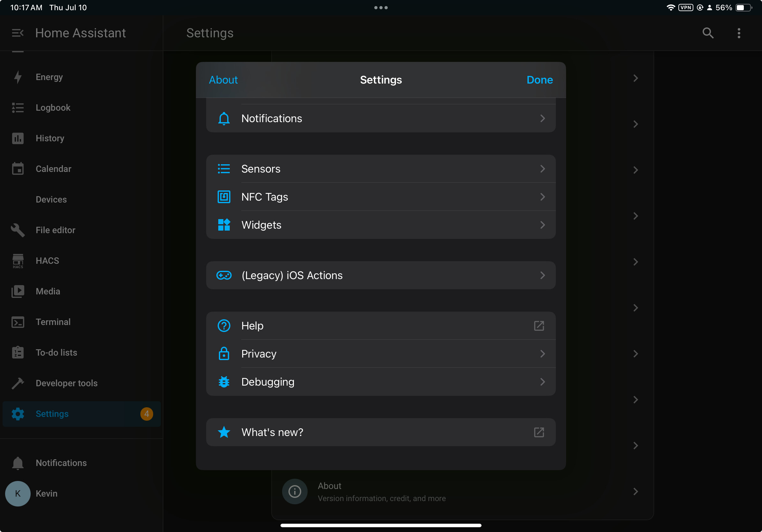Open the three-dot overflow menu
Viewport: 762px width, 532px height.
[739, 33]
